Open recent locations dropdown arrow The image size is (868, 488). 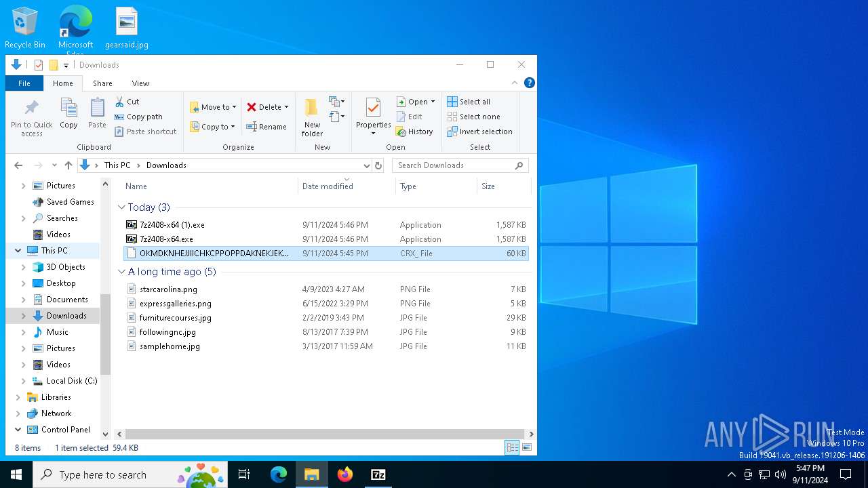point(54,165)
